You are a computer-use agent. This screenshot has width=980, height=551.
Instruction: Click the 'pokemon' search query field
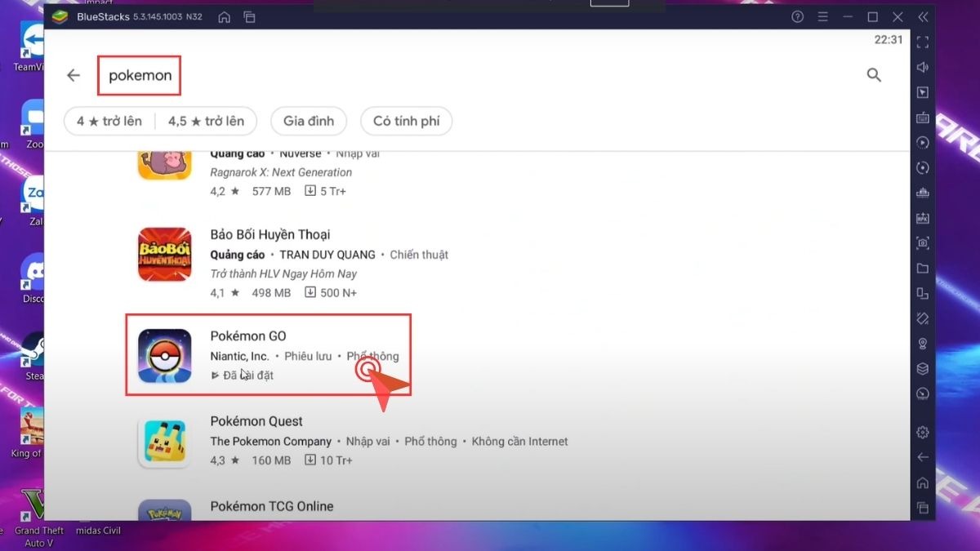pos(140,75)
